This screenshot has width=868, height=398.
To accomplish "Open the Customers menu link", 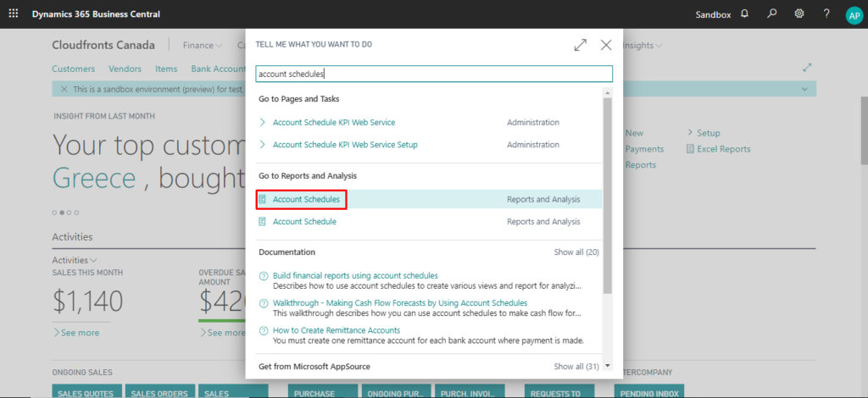I will pos(74,69).
